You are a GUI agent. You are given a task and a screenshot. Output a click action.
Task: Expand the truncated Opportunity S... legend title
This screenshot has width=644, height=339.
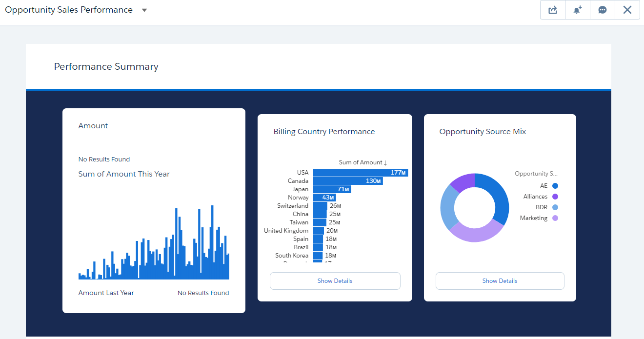tap(536, 173)
